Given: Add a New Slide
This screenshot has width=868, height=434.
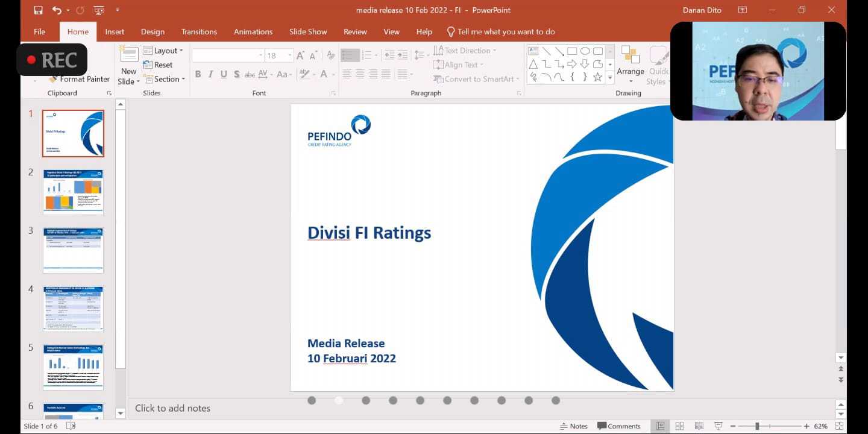Looking at the screenshot, I should pyautogui.click(x=128, y=66).
